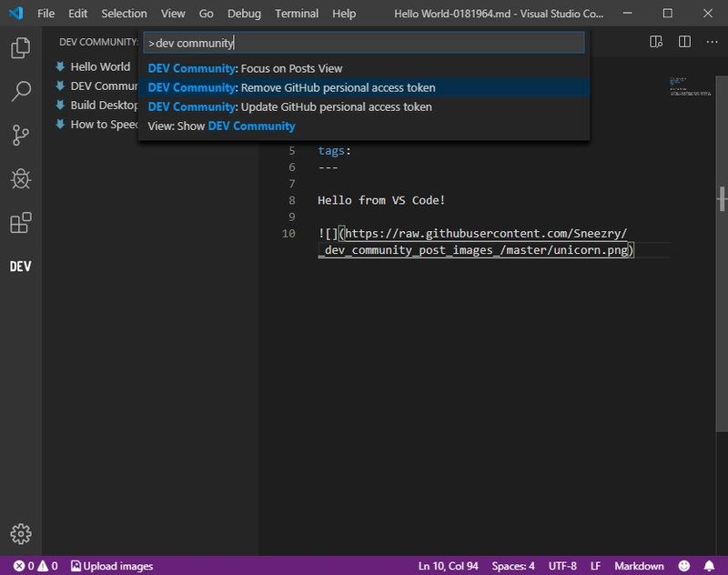This screenshot has height=575, width=728.
Task: Select Remove GitHub personal access token command
Action: [364, 87]
